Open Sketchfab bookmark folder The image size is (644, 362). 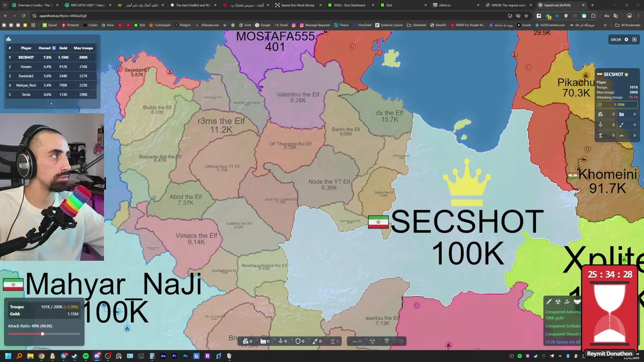(417, 25)
